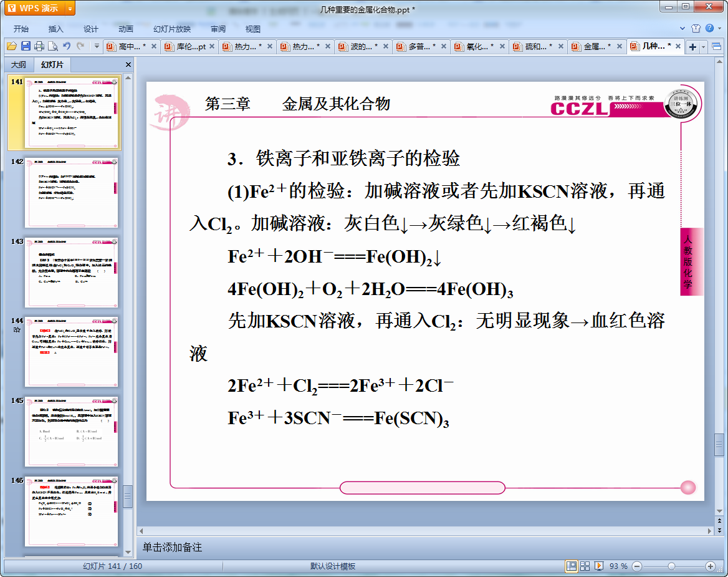
Task: Open the 设计 ribbon tab
Action: (90, 29)
